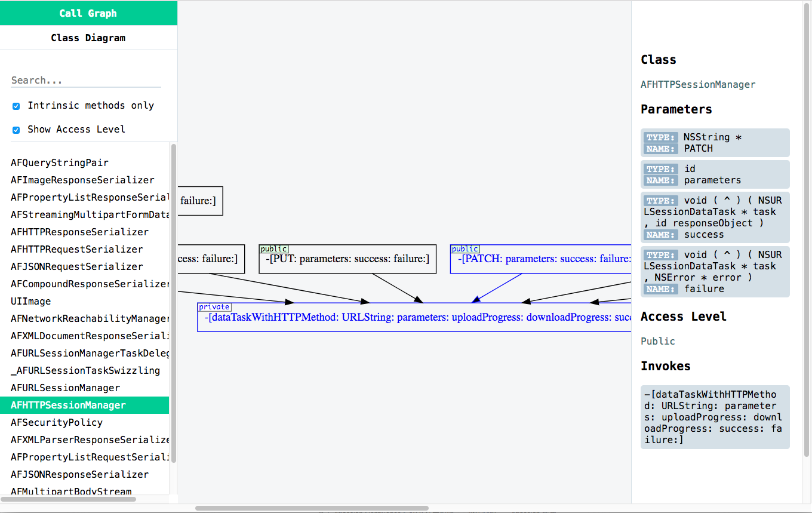The height and width of the screenshot is (513, 812).
Task: Select AFQueryStringPair in class list
Action: (85, 162)
